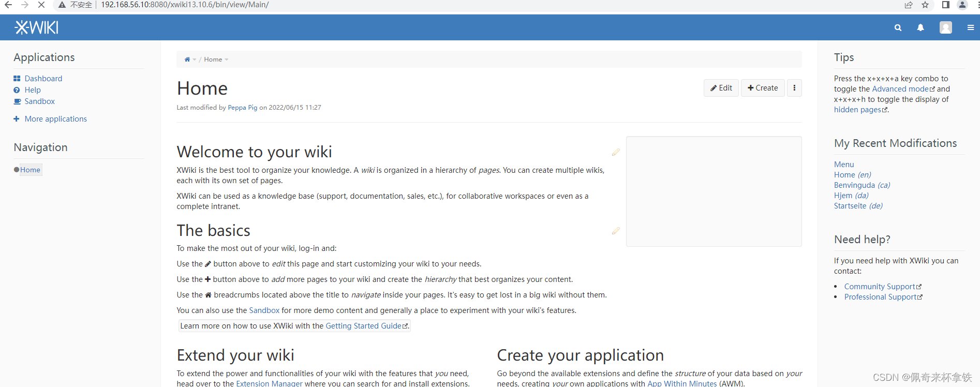Screen dimensions: 980x387
Task: Open Home (en) in recent modifications
Action: click(853, 175)
